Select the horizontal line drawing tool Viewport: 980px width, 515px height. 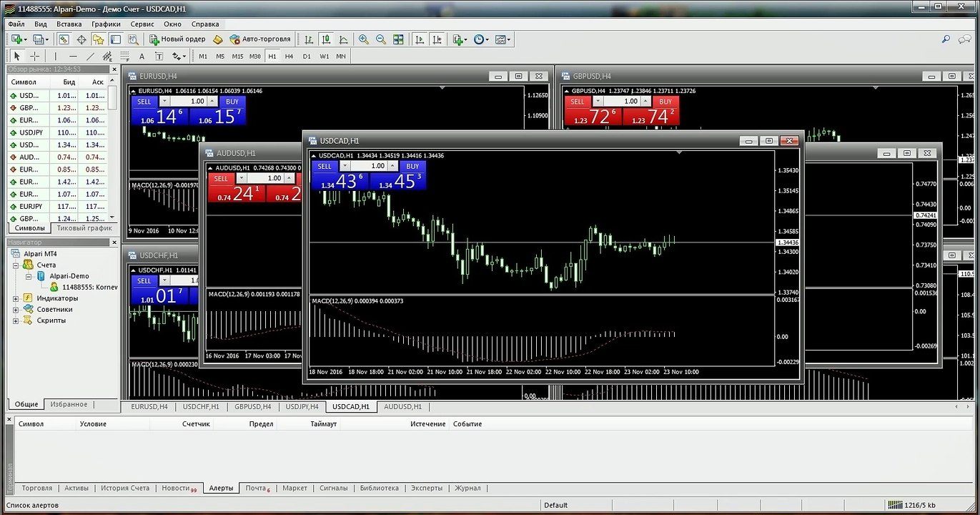[73, 56]
